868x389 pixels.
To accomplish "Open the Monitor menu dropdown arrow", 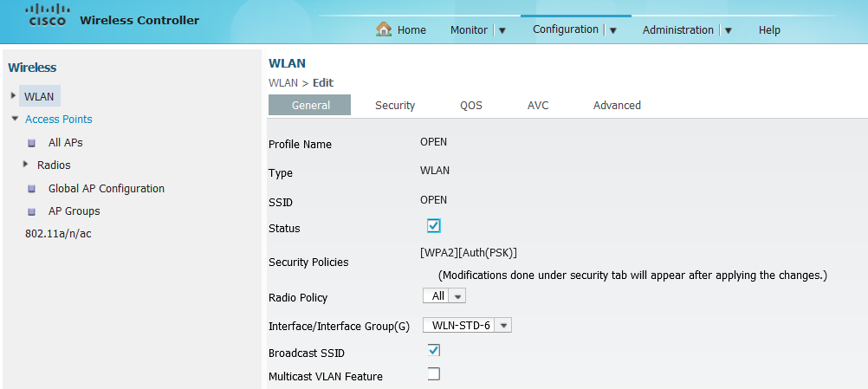I will (x=502, y=30).
